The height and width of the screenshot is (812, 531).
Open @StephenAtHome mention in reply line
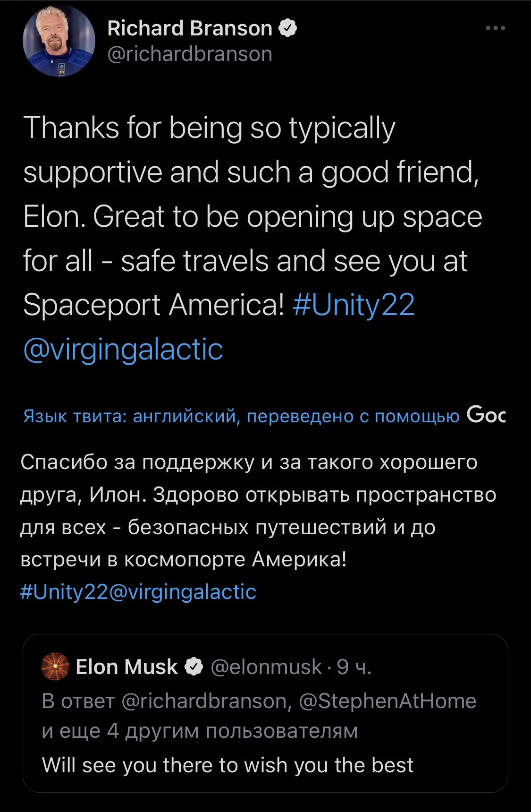[x=388, y=701]
